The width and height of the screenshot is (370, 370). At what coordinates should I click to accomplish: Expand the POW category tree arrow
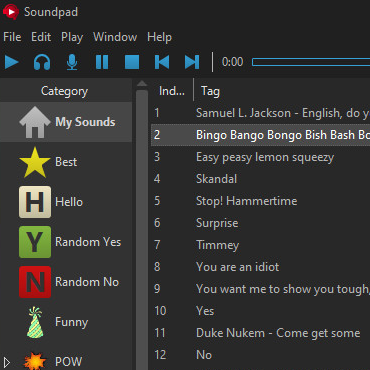7,362
